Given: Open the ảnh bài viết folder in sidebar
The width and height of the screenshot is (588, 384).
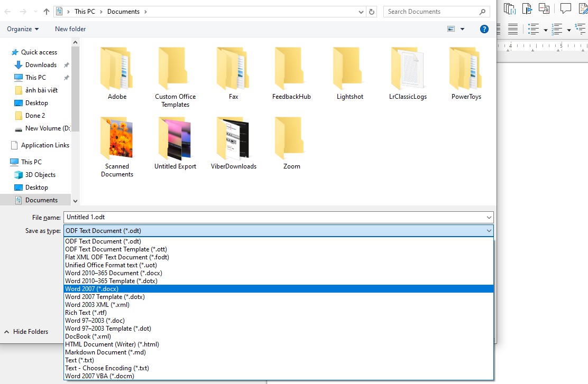Looking at the screenshot, I should pos(41,90).
